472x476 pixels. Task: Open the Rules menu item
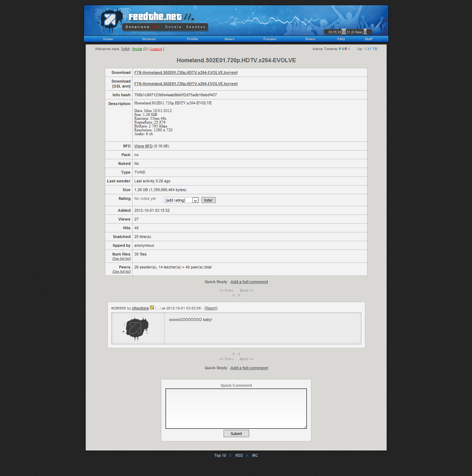pos(310,39)
